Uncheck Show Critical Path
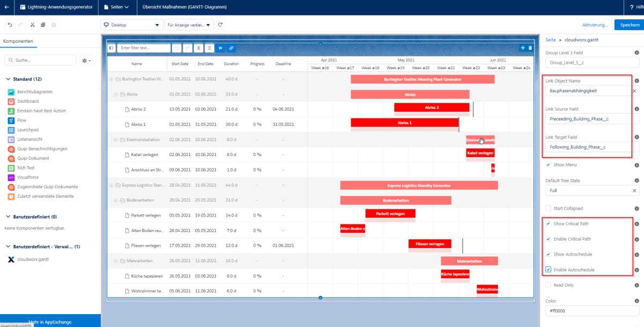The height and width of the screenshot is (327, 644). pyautogui.click(x=548, y=224)
